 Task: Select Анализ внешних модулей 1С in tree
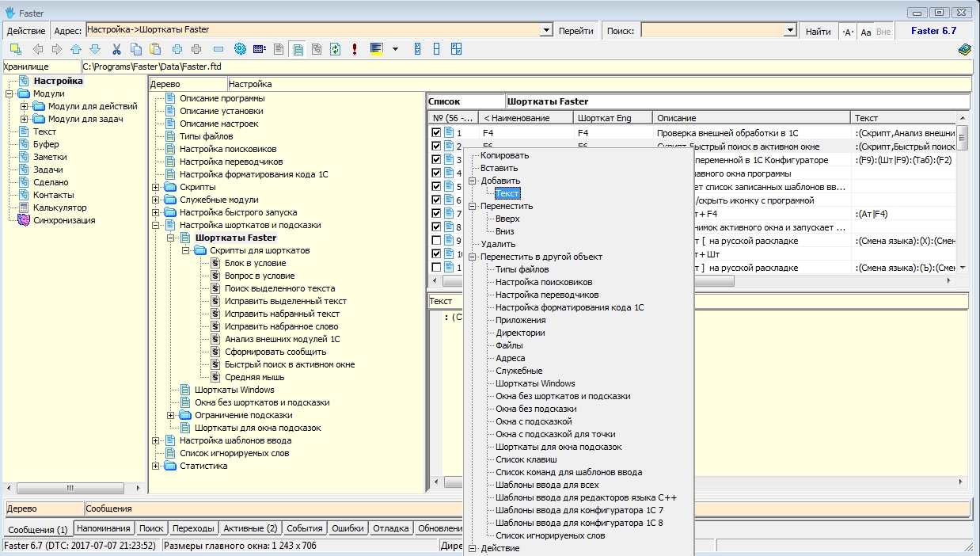(x=282, y=339)
